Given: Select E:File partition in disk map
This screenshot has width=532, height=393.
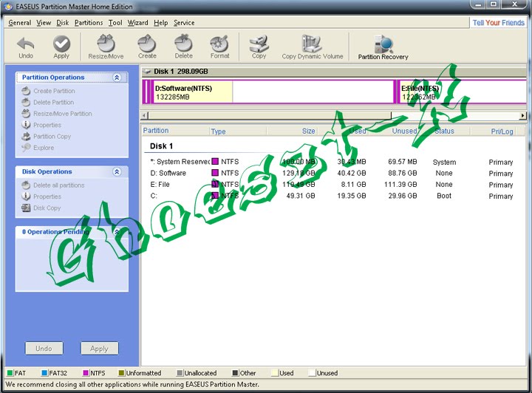Looking at the screenshot, I should click(463, 92).
